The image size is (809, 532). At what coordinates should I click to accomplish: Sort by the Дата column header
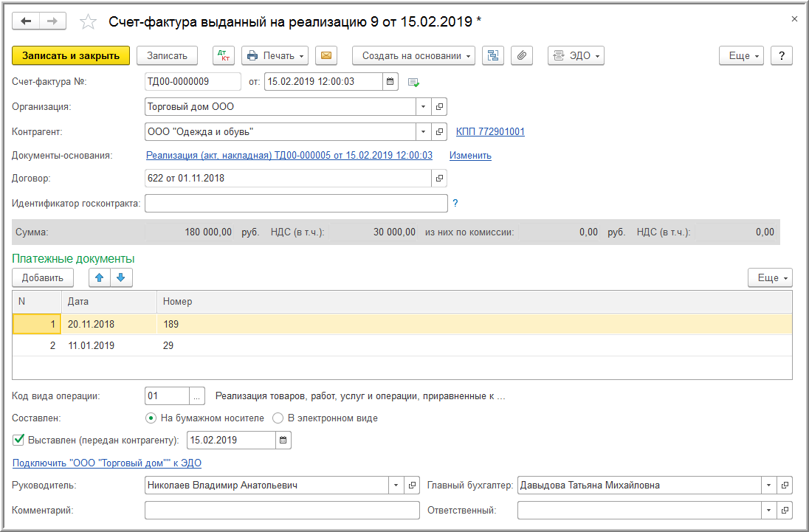(109, 302)
